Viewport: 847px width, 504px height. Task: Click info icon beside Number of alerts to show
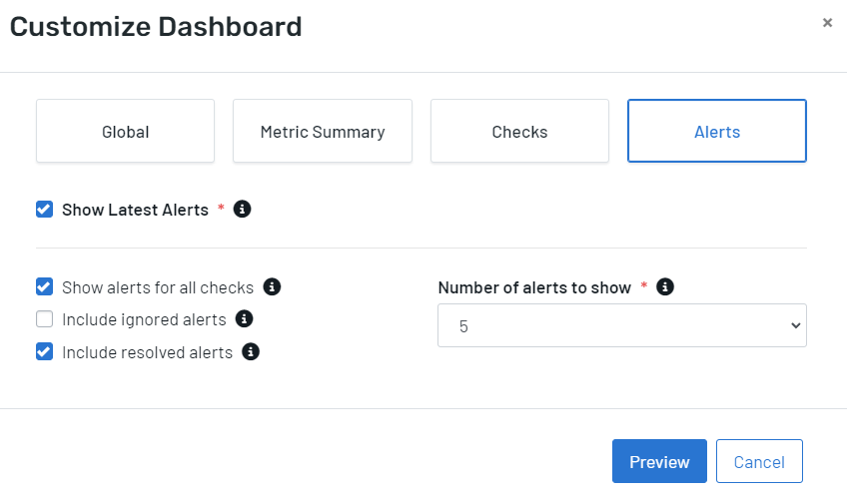point(665,286)
